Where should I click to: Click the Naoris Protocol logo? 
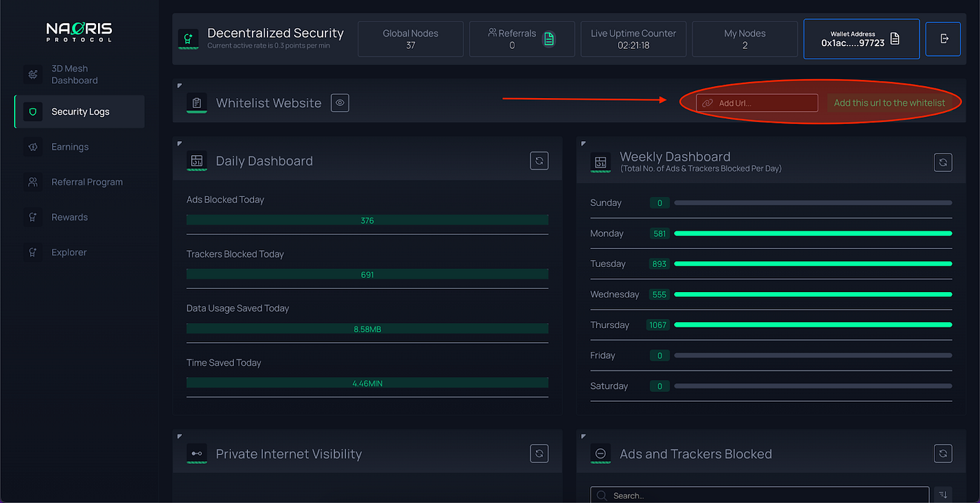79,32
